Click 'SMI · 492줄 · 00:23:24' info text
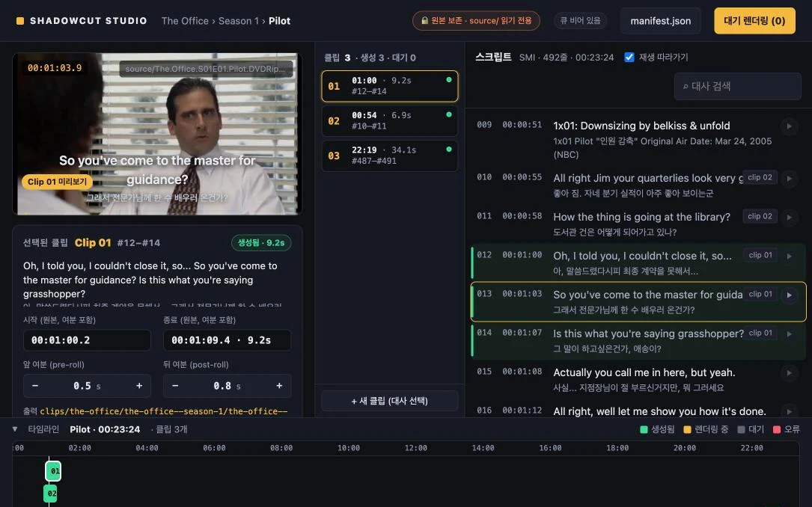Screen dimensions: 812x507 tap(567, 58)
